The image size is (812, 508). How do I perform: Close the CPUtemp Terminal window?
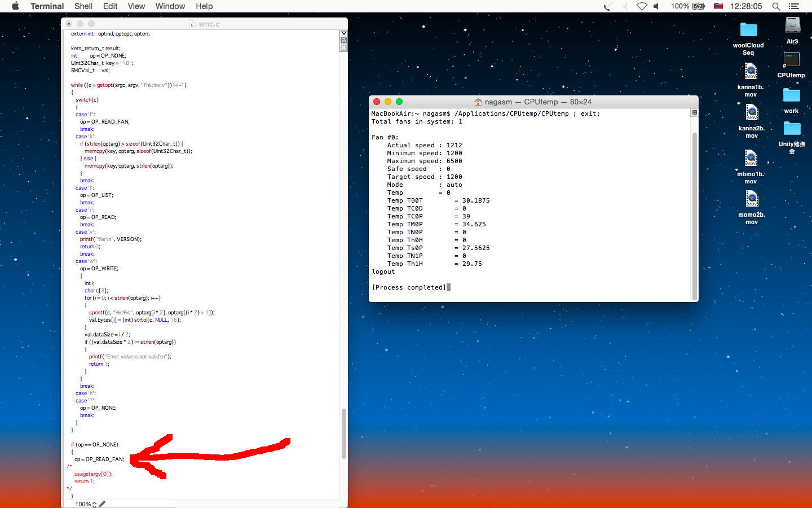pyautogui.click(x=377, y=102)
